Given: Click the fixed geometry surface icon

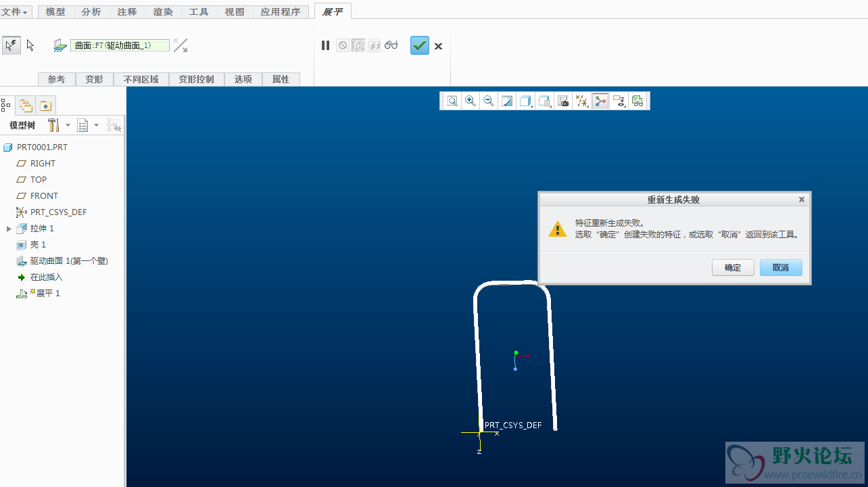Looking at the screenshot, I should coord(60,45).
